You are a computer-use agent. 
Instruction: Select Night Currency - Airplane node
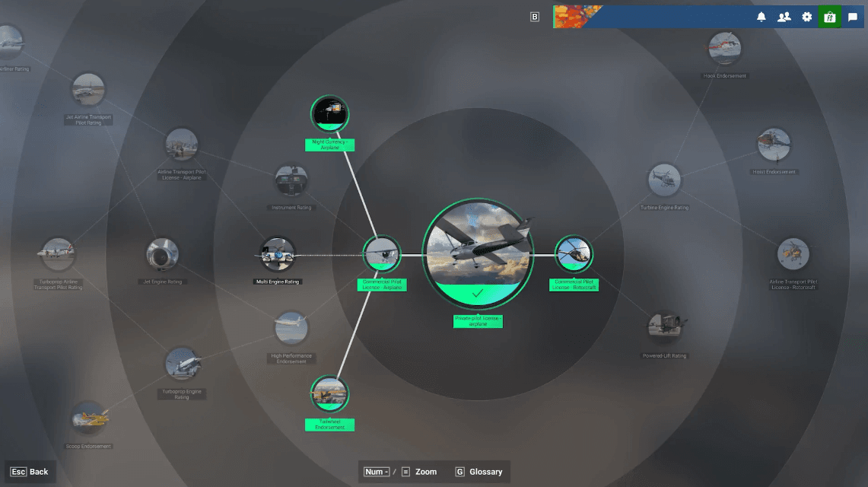tap(329, 114)
